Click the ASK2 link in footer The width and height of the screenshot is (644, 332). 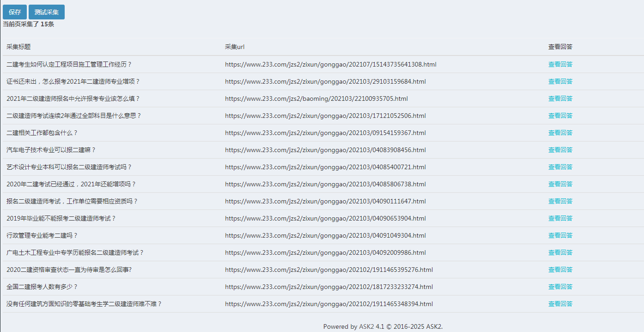tap(366, 326)
